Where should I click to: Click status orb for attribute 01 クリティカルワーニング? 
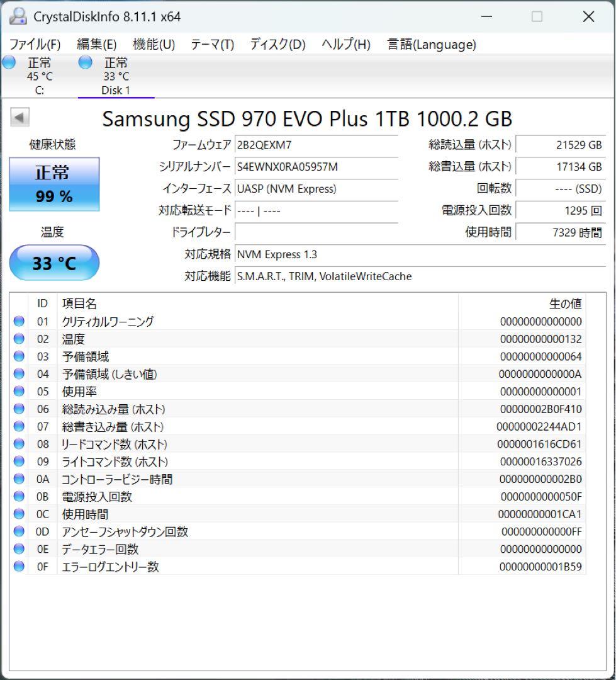tap(19, 321)
